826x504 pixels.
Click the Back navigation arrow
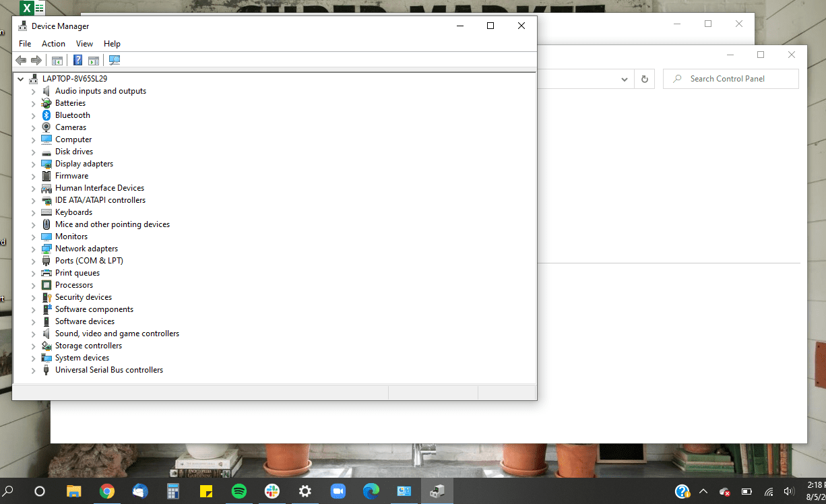point(20,60)
